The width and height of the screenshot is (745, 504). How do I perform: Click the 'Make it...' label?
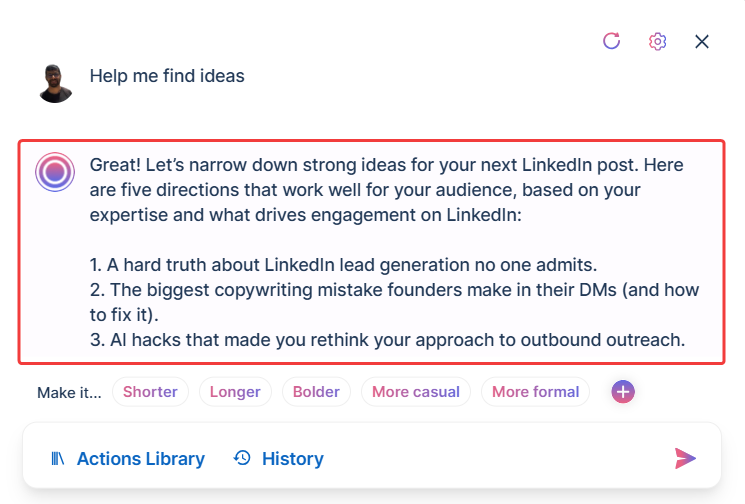click(x=69, y=392)
